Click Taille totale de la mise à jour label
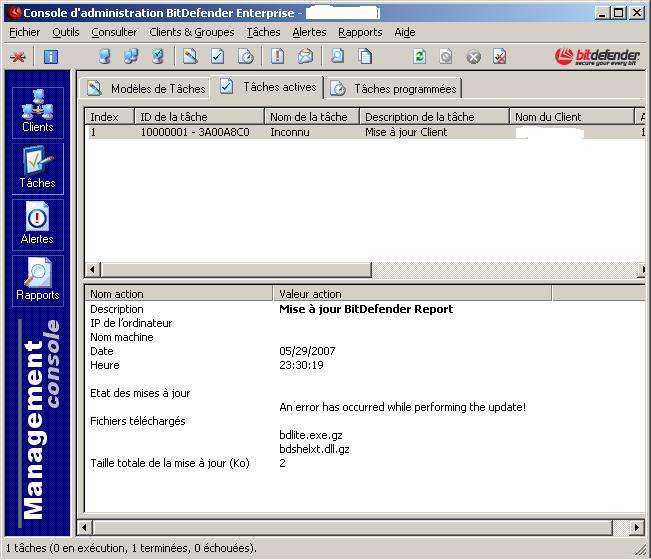The image size is (651, 560). tap(170, 463)
